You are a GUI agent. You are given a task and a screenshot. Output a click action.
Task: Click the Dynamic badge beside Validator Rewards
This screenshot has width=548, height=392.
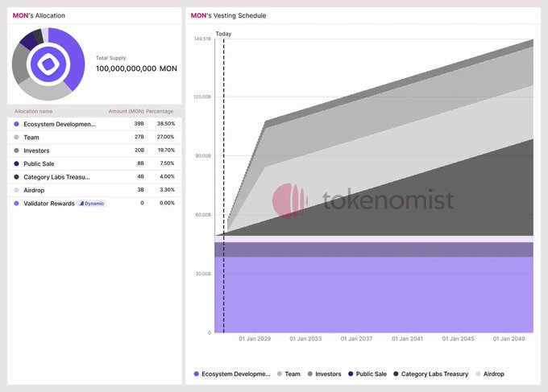pos(92,204)
